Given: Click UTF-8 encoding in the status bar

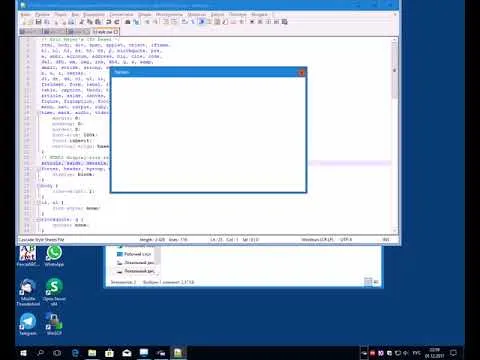Looking at the screenshot, I should pos(346,239).
